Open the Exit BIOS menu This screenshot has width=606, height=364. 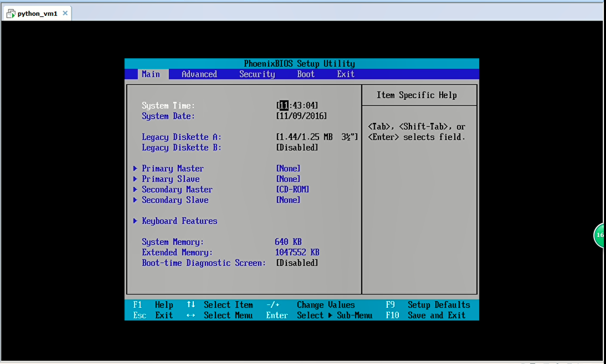pyautogui.click(x=345, y=74)
